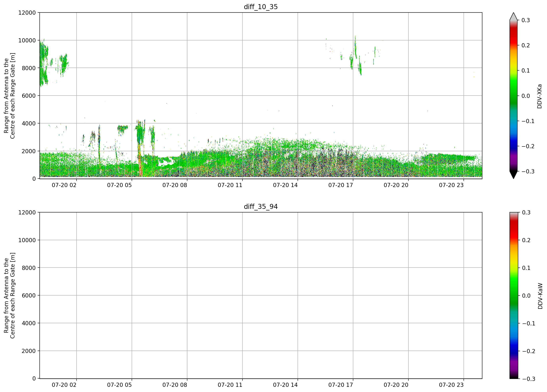Viewport: 547px width, 392px height.
Task: Click the 6000 y-tick of diff_10_35 plot
Action: [x=29, y=96]
